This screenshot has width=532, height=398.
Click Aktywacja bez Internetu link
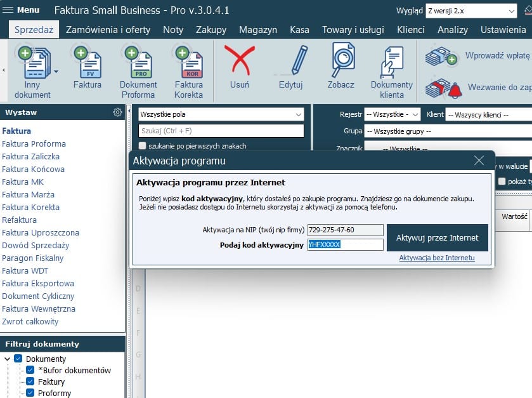coord(437,258)
